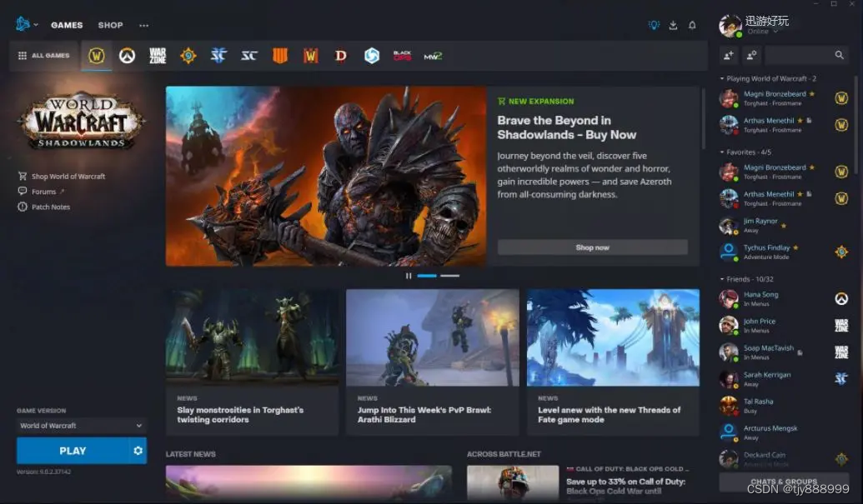Click the friends search magnifier icon
The width and height of the screenshot is (863, 504).
click(840, 55)
